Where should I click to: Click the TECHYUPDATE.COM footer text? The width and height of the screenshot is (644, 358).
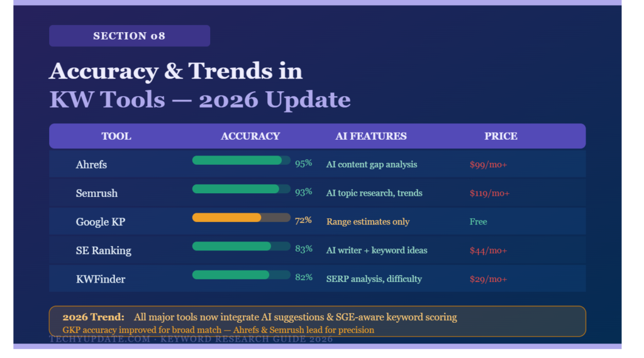click(x=191, y=339)
